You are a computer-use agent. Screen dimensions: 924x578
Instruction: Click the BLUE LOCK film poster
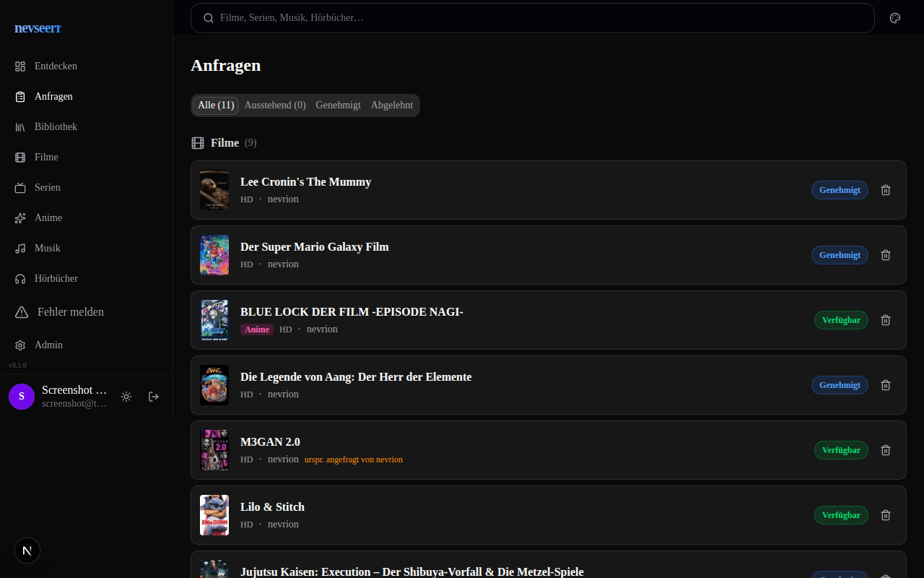pyautogui.click(x=214, y=320)
